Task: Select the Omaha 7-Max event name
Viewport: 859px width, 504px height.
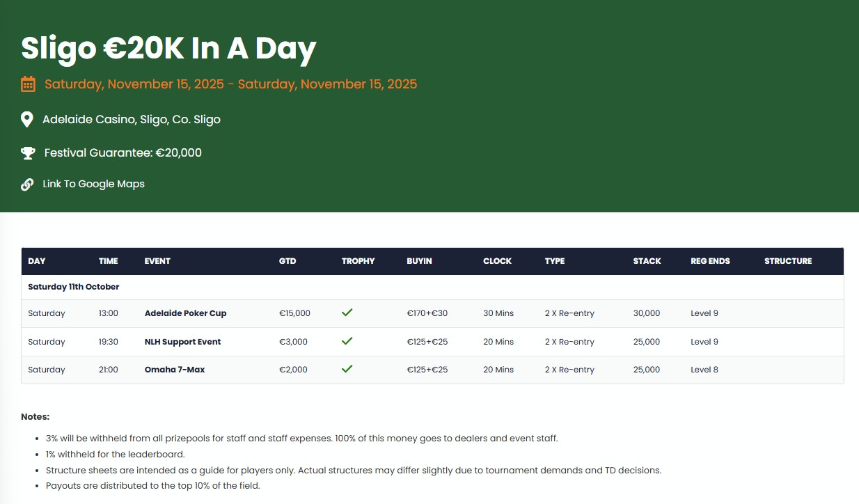Action: point(175,370)
